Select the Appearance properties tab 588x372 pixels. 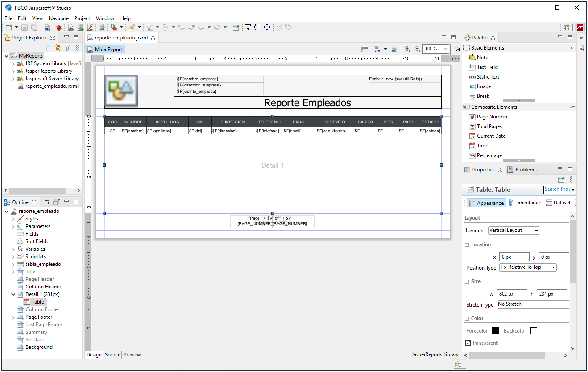point(486,203)
